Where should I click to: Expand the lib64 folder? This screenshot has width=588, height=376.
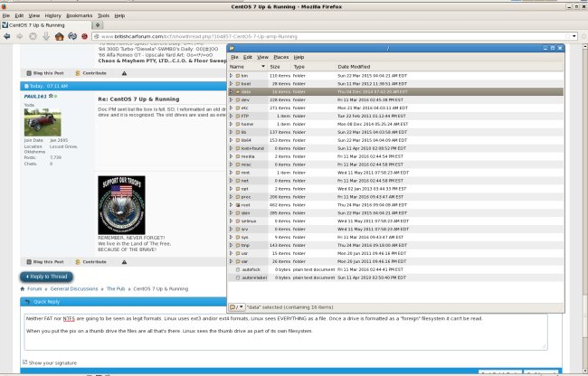231,140
